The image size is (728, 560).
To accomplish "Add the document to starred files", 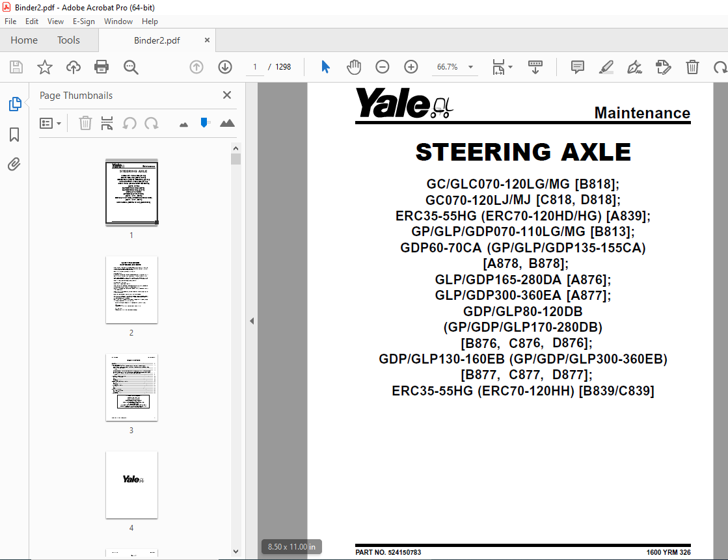I will tap(45, 68).
